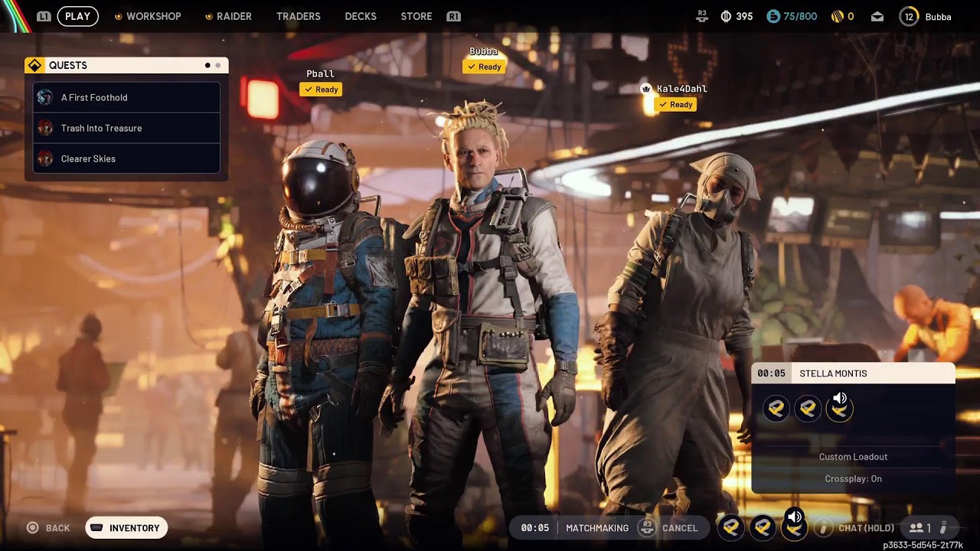Open the WORKSHOP tab
This screenshot has width=980, height=551.
click(x=153, y=16)
